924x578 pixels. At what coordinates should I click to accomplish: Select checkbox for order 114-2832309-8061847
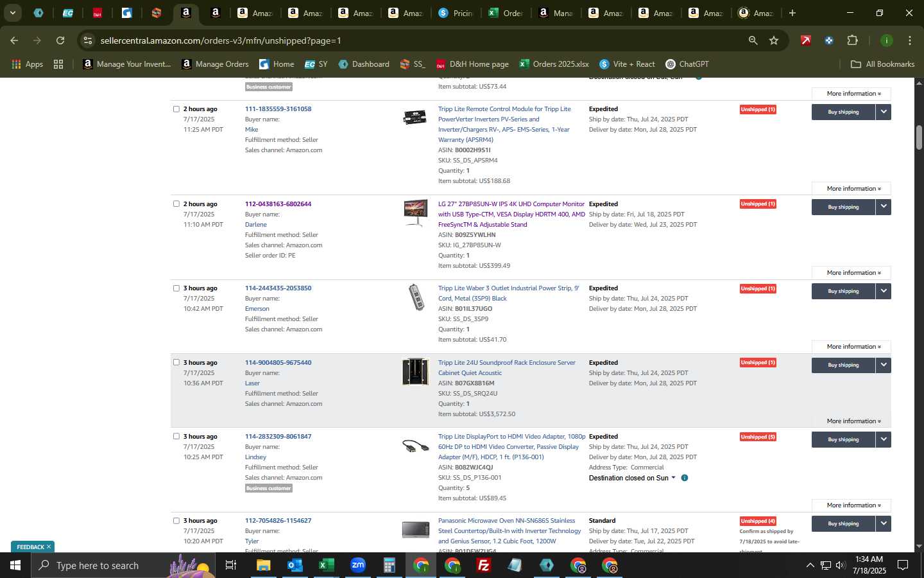click(176, 437)
